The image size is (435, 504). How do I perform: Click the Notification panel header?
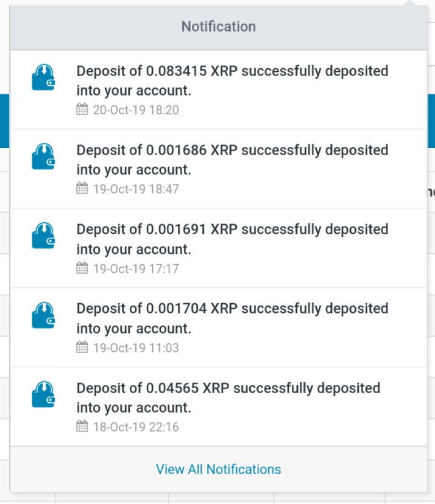pos(219,27)
